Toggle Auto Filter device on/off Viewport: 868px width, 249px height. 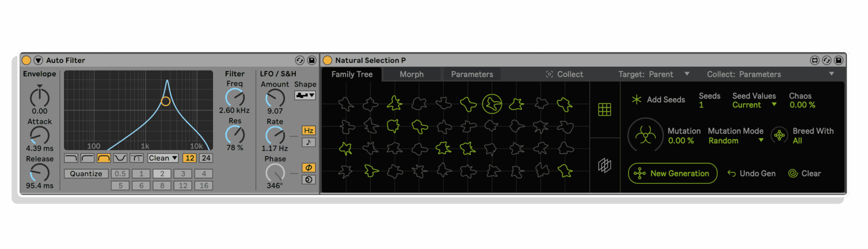tap(26, 60)
